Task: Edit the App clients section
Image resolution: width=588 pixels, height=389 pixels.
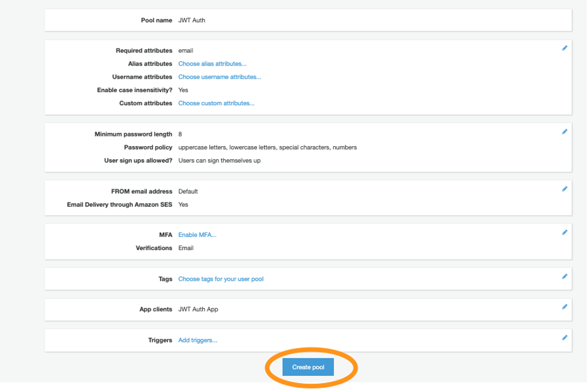Action: (564, 305)
